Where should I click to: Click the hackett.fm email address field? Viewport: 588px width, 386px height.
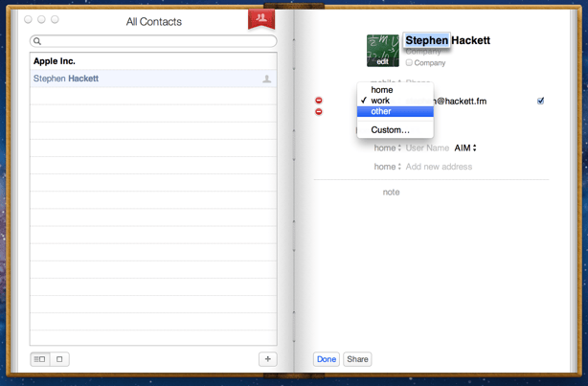(446, 101)
